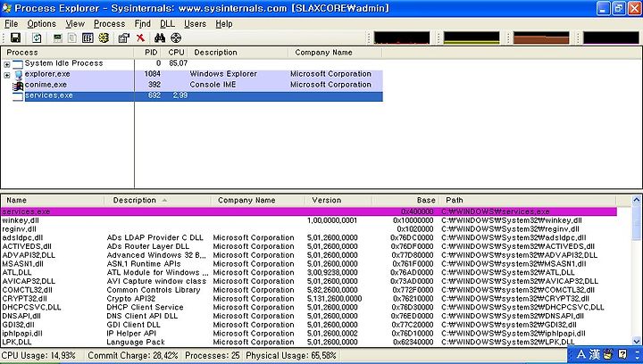Click the Process Explorer title bar icon
This screenshot has height=364, width=643.
pyautogui.click(x=6, y=8)
